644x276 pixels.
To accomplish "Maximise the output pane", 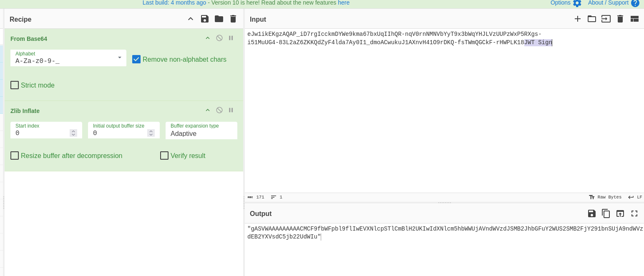I will [x=634, y=213].
